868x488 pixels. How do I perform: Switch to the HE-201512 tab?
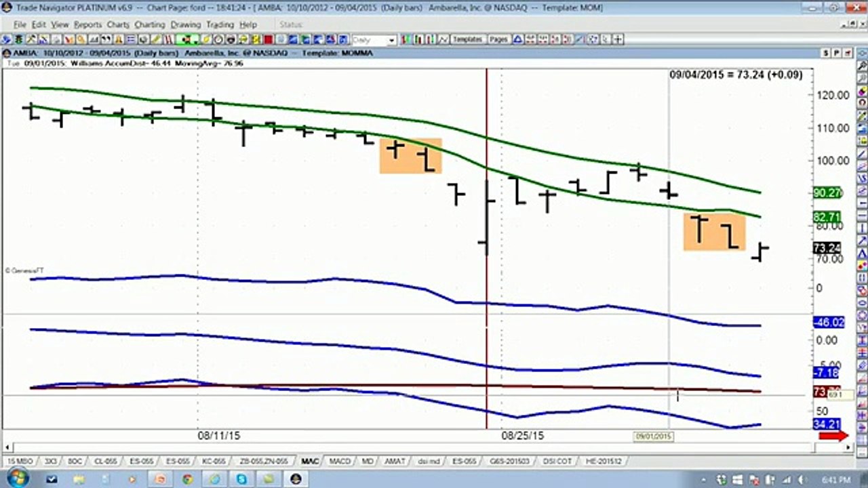point(603,461)
